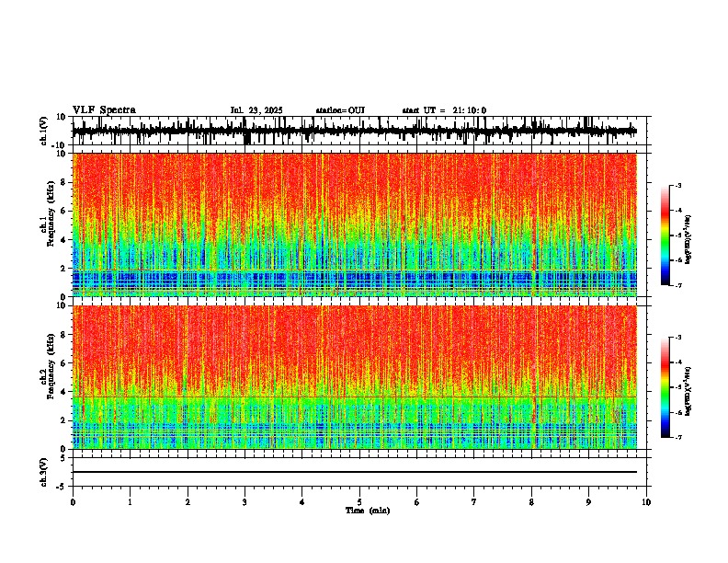This screenshot has height=563, width=728.
Task: Click the "-5" tick of ch.3(V) axis
Action: (x=62, y=487)
